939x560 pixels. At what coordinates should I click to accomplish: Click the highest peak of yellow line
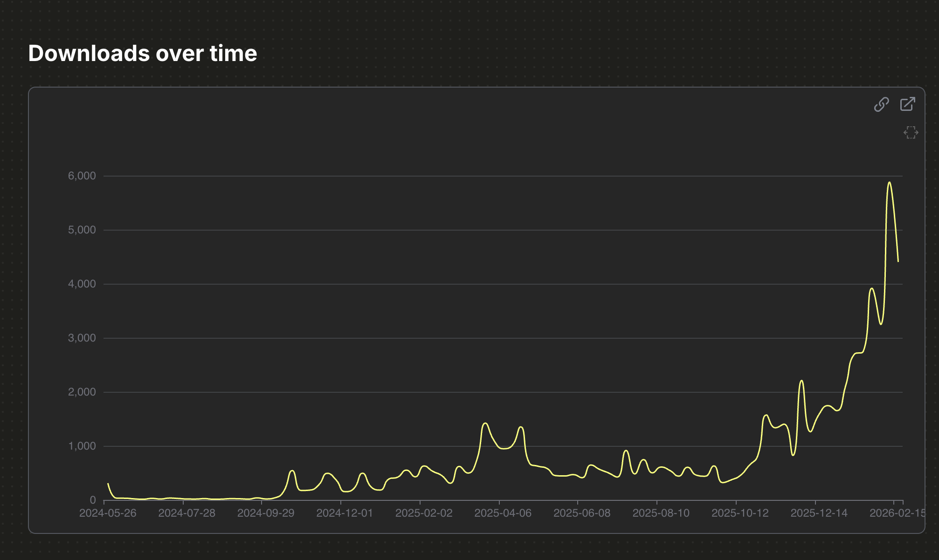(890, 183)
